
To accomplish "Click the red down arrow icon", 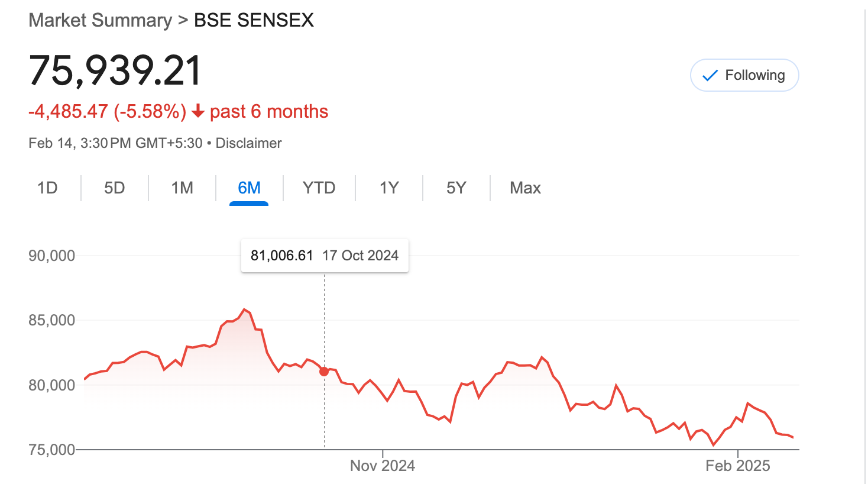I will (x=198, y=111).
